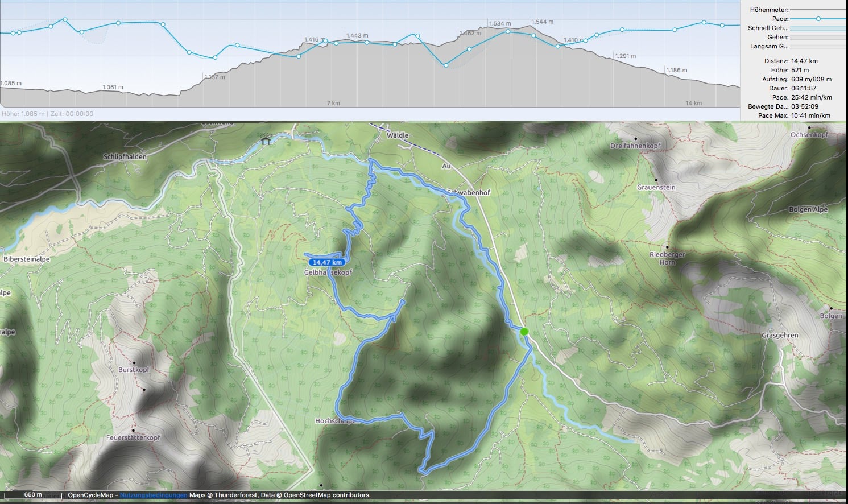848x504 pixels.
Task: Click the 7 km axis label in the chart
Action: (x=333, y=104)
